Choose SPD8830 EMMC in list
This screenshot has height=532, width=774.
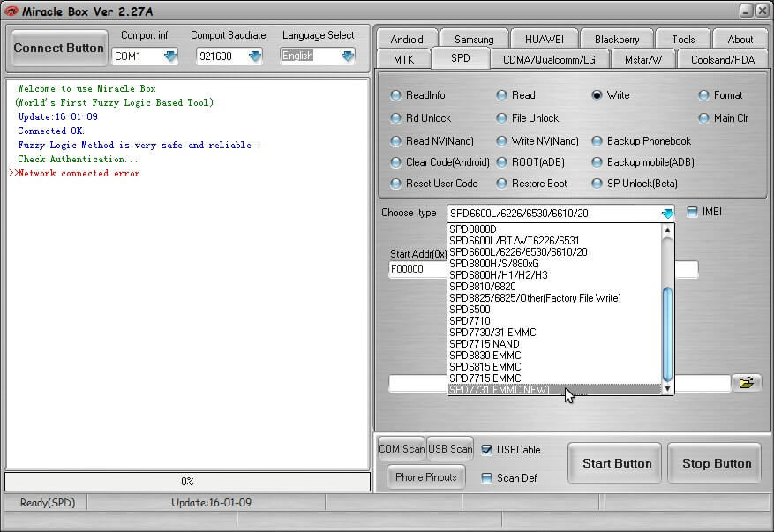pos(554,356)
